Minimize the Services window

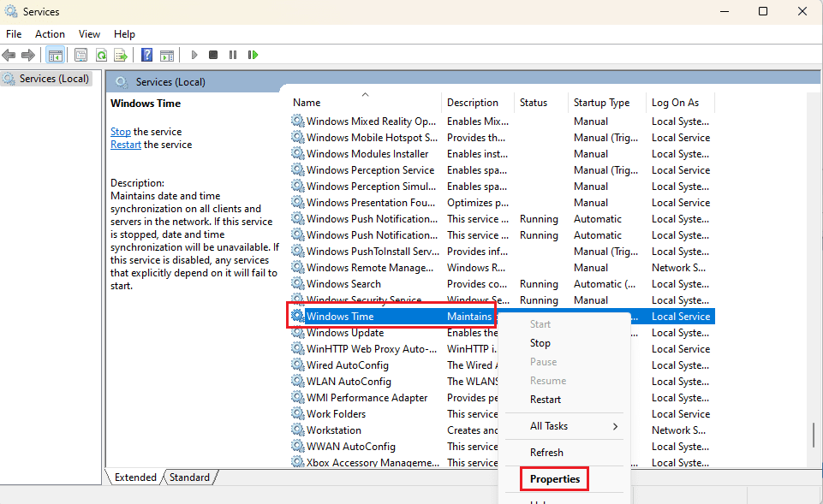pyautogui.click(x=725, y=11)
